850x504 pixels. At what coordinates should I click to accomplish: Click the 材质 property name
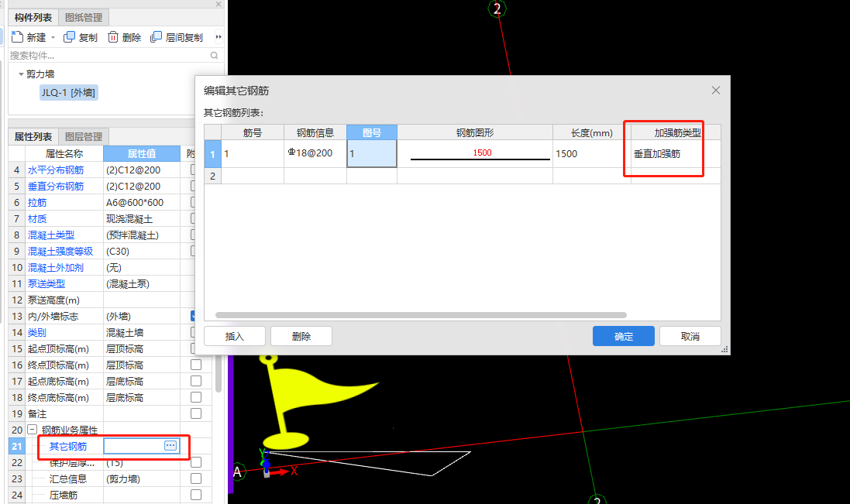click(x=37, y=218)
